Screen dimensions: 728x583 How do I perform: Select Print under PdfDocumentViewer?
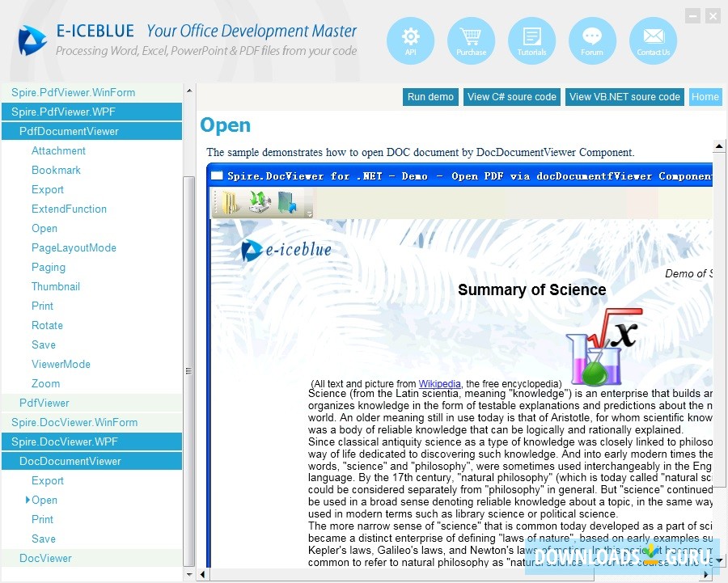(x=42, y=306)
